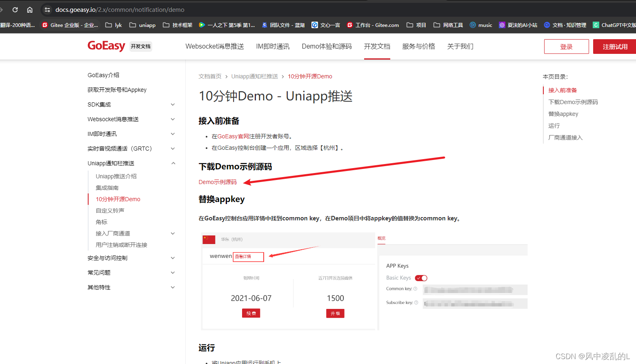The width and height of the screenshot is (636, 364).
Task: Click the Demo示例源码 download link
Action: coord(218,182)
